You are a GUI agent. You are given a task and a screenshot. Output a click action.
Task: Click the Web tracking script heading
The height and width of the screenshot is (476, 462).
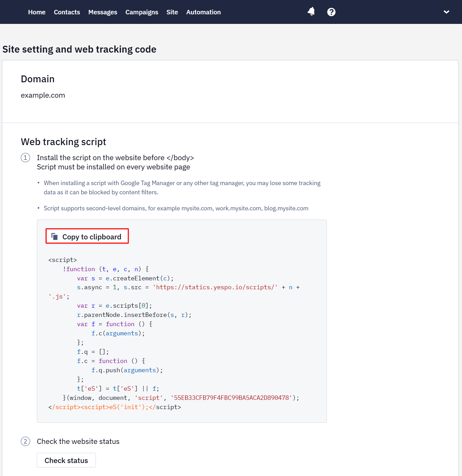63,142
